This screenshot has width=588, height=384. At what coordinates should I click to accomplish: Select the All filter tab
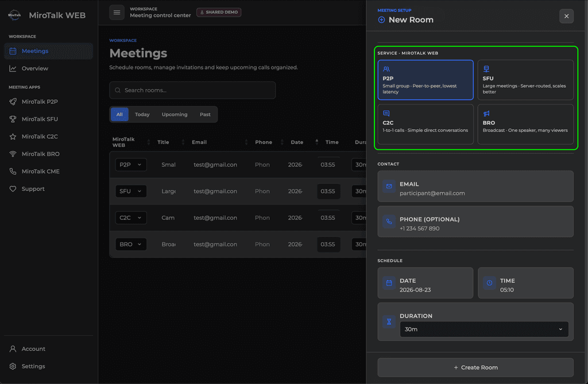click(x=119, y=114)
